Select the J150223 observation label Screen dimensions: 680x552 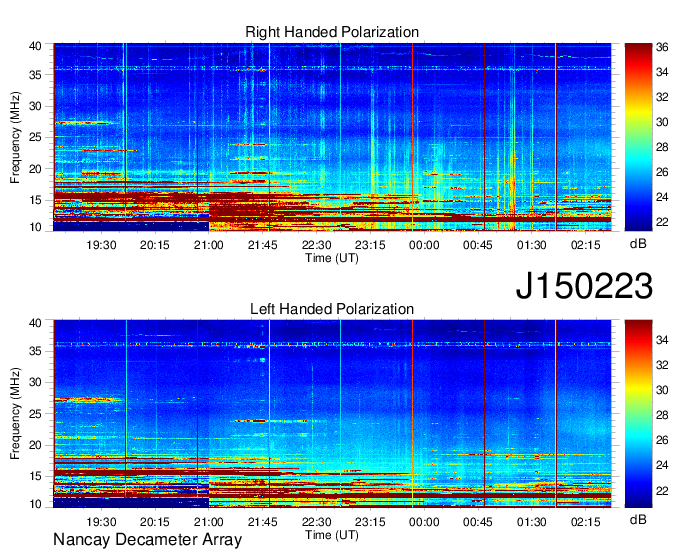[584, 286]
